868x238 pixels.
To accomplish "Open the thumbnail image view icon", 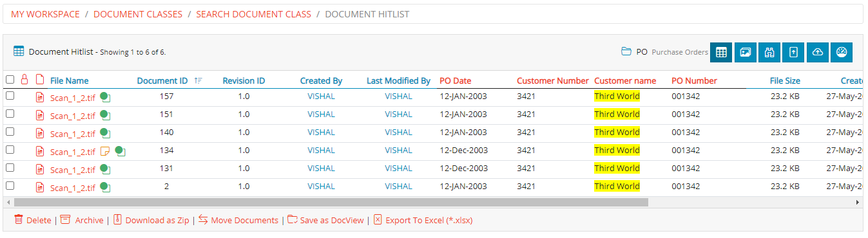I will pyautogui.click(x=745, y=52).
